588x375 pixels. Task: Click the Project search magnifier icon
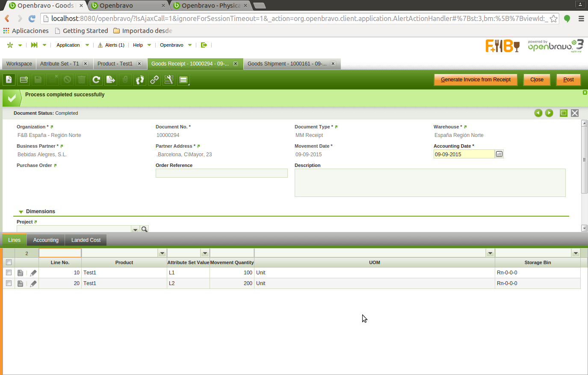145,229
